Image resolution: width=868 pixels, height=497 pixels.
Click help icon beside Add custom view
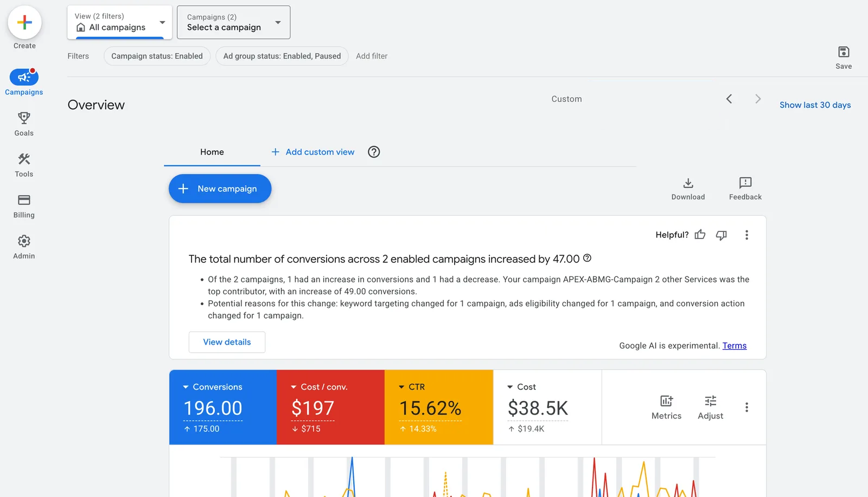374,152
